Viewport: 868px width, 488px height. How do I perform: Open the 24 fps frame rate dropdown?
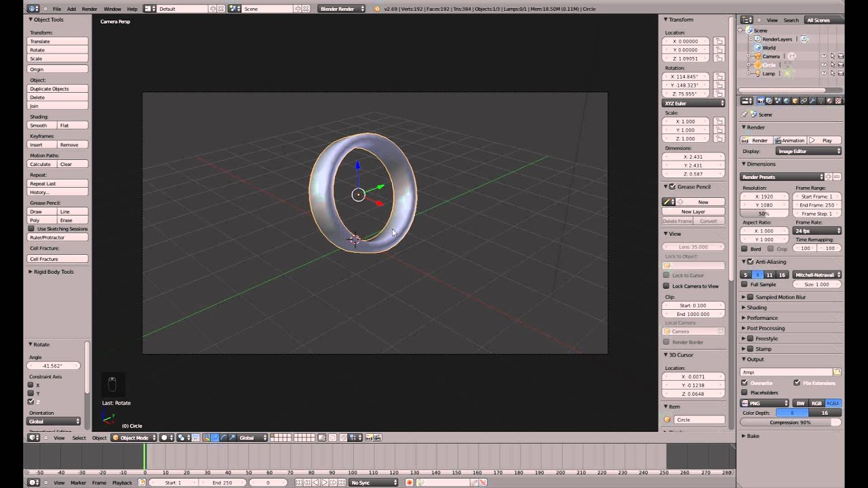(x=817, y=231)
